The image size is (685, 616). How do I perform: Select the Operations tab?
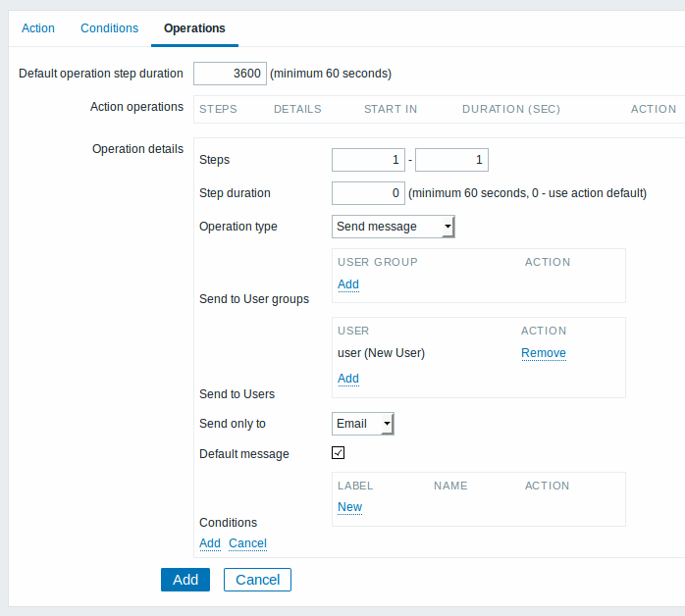194,28
